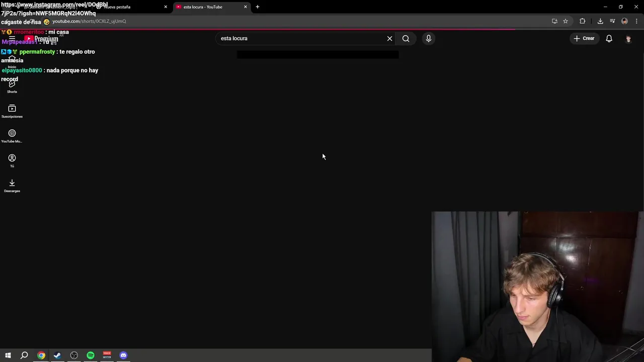The image size is (644, 362).
Task: Open Windows search from taskbar
Action: click(x=24, y=355)
